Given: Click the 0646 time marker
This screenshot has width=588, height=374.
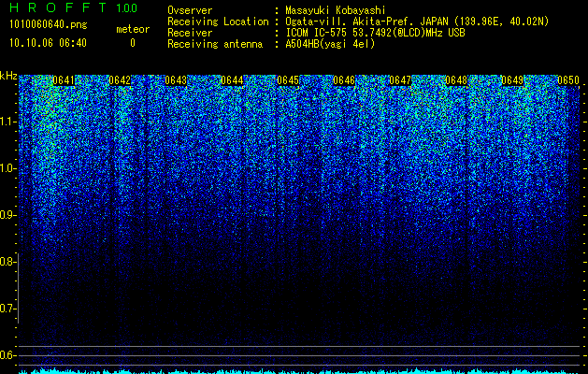Looking at the screenshot, I should click(344, 80).
